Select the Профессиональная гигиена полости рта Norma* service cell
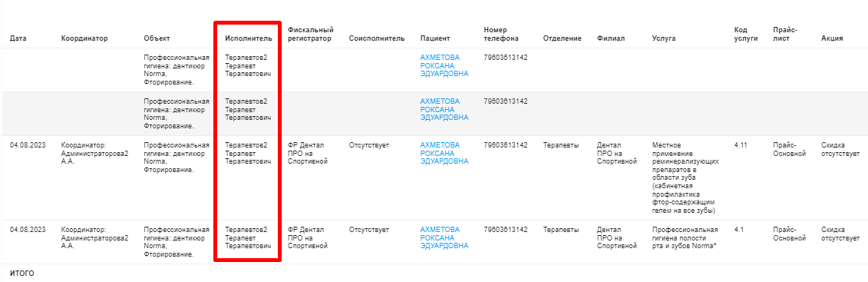 point(685,237)
